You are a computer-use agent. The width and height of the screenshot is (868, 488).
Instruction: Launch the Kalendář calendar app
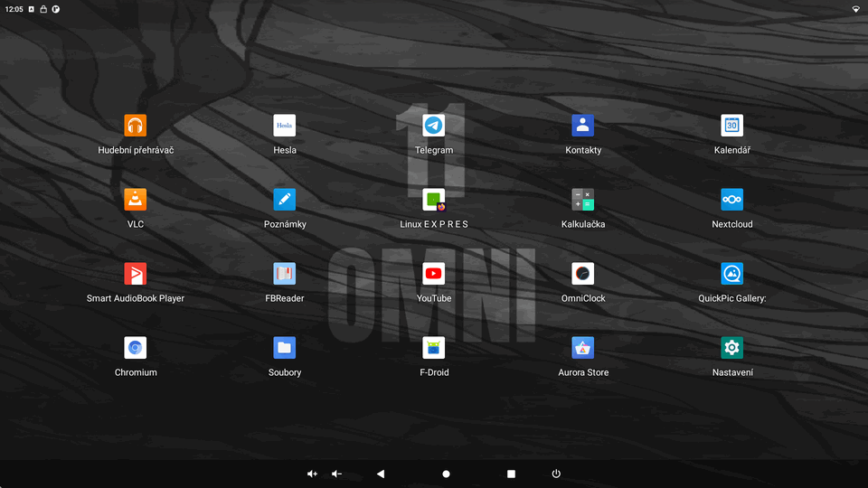click(731, 126)
